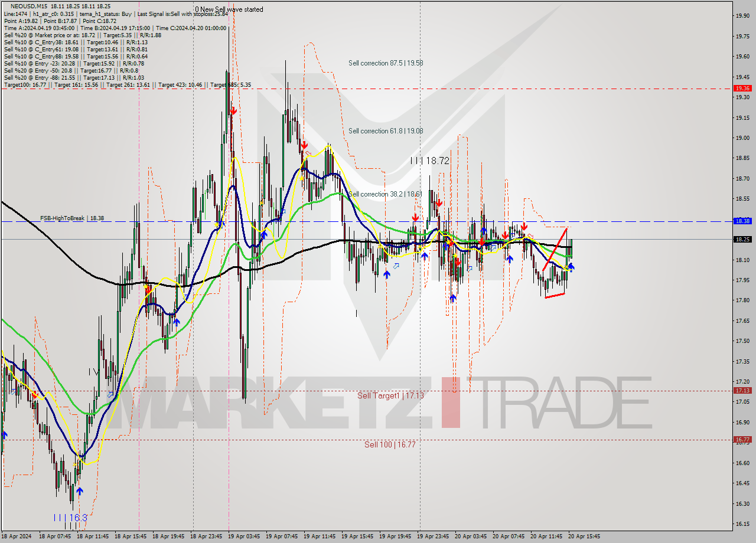Click the 17.95 price axis label

(x=742, y=280)
